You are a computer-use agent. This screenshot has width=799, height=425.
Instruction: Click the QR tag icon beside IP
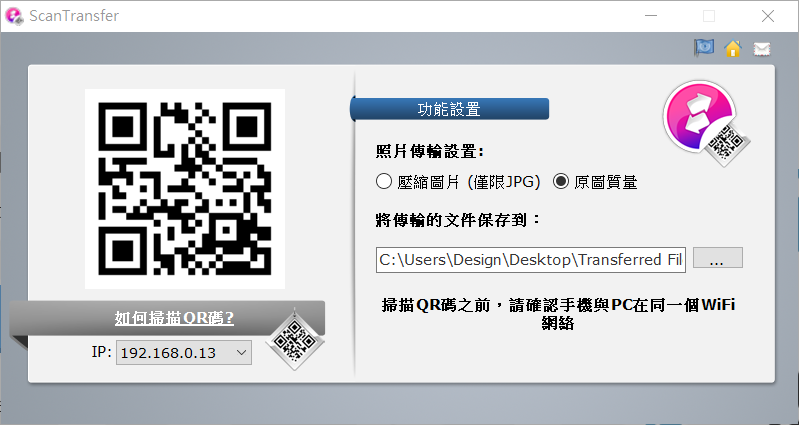tap(295, 337)
